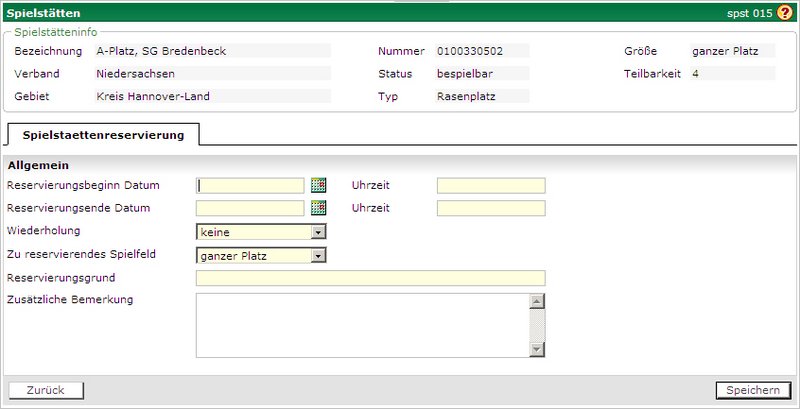
Task: Select the Reservierungsbeginn Uhrzeit field
Action: [491, 185]
